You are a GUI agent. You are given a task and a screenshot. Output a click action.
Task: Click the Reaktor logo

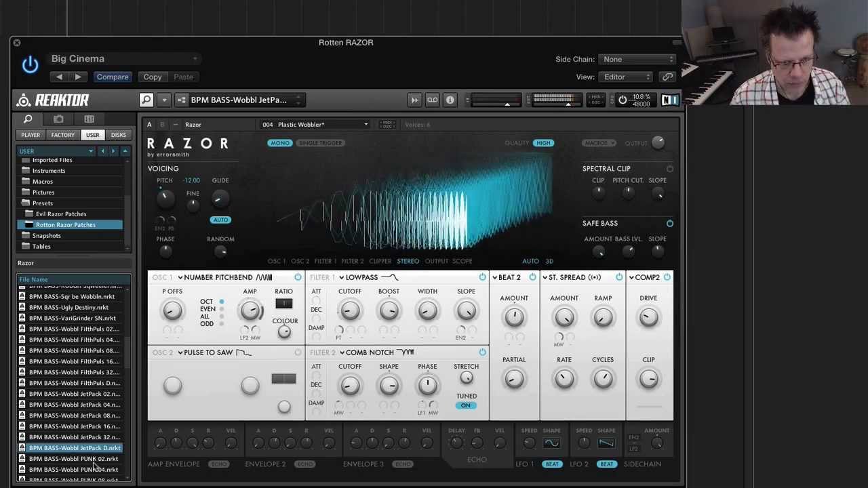coord(53,100)
